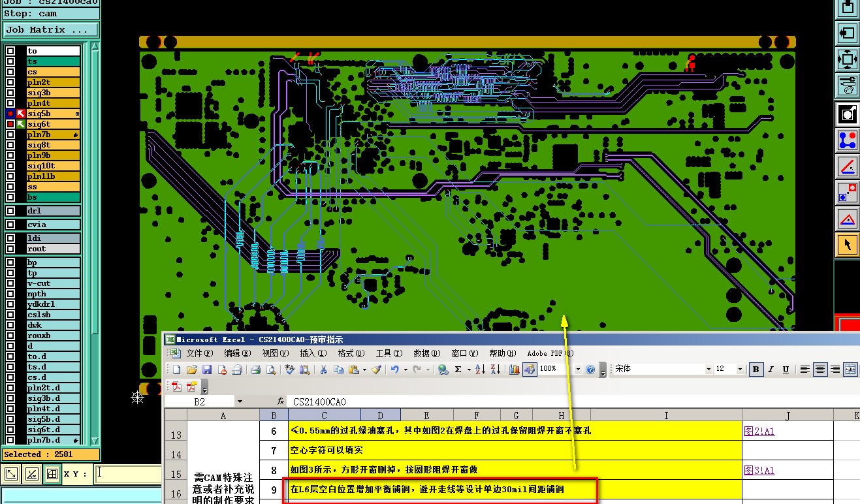Click the Open folder icon in Excel
Viewport: 860px width, 504px height.
point(191,370)
